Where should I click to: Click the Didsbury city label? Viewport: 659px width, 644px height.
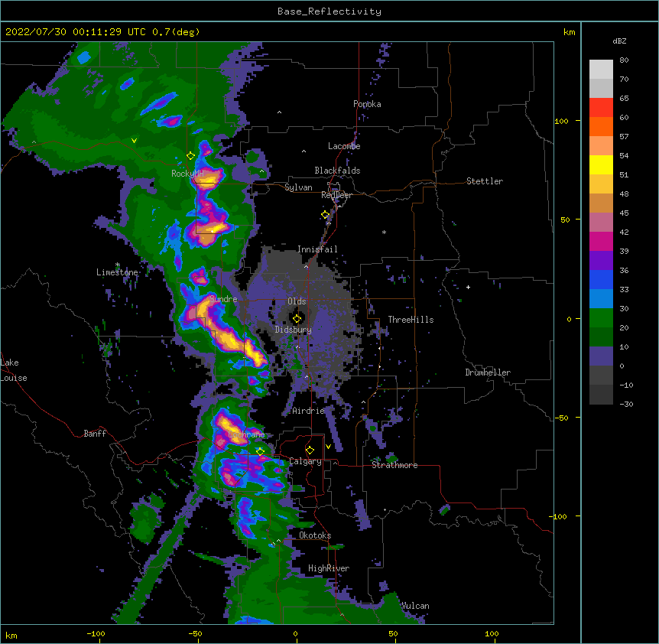pos(294,330)
